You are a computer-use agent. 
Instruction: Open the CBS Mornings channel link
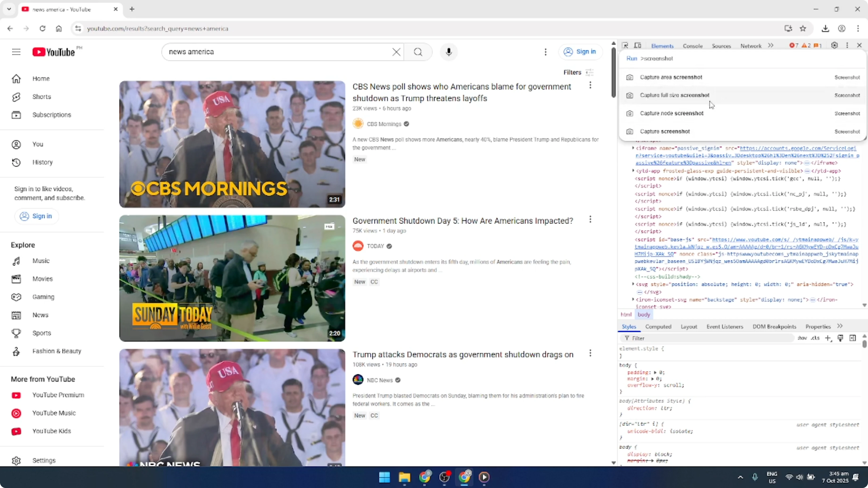384,124
